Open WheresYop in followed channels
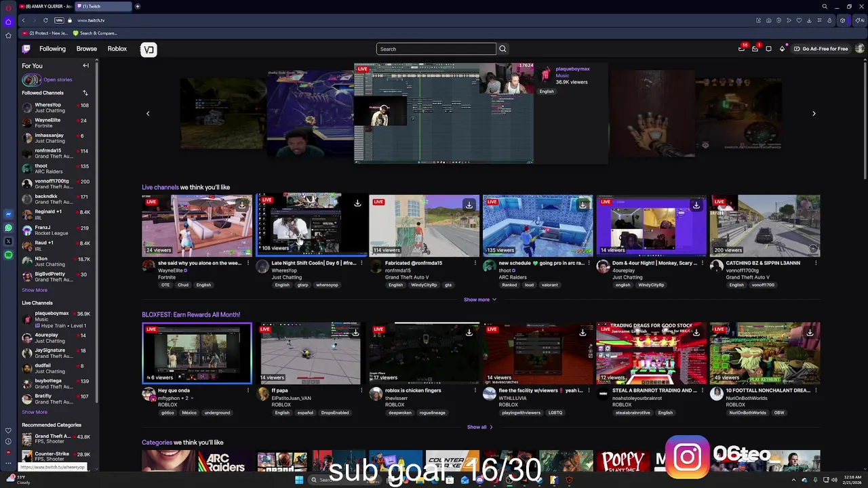The width and height of the screenshot is (868, 488). [56, 108]
